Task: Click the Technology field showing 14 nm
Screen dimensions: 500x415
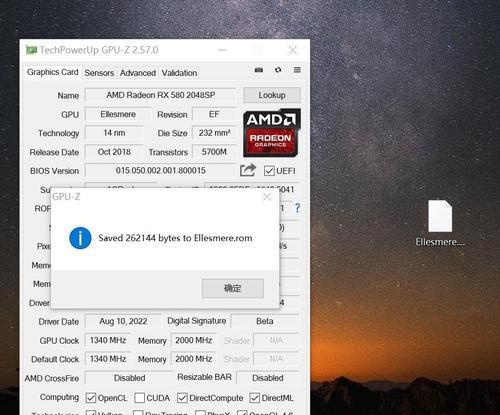Action: (114, 133)
